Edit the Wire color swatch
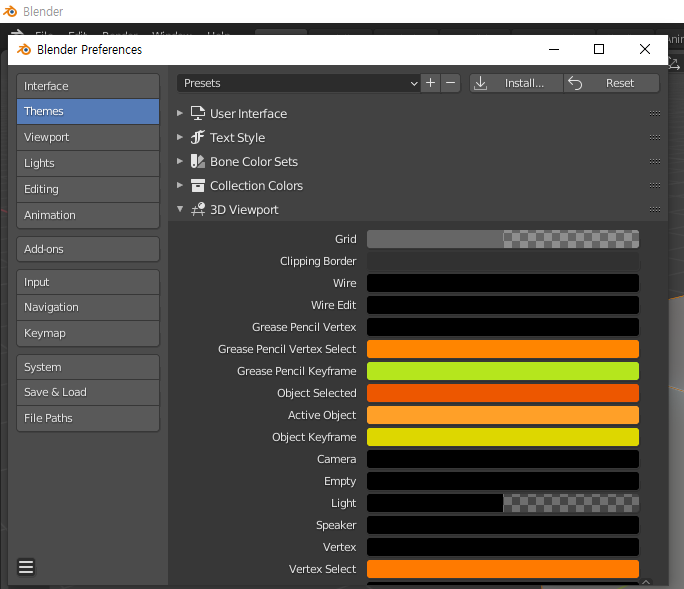This screenshot has height=589, width=684. pos(503,283)
